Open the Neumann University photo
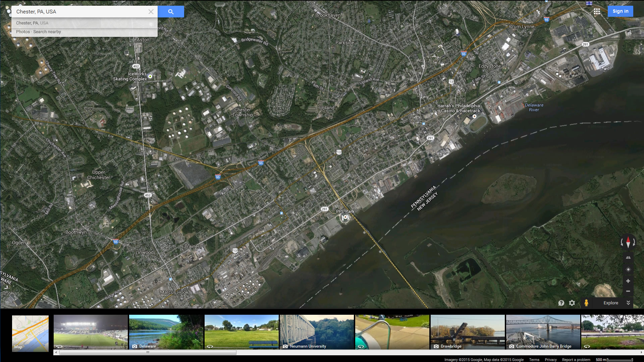The width and height of the screenshot is (644, 362). click(x=317, y=332)
